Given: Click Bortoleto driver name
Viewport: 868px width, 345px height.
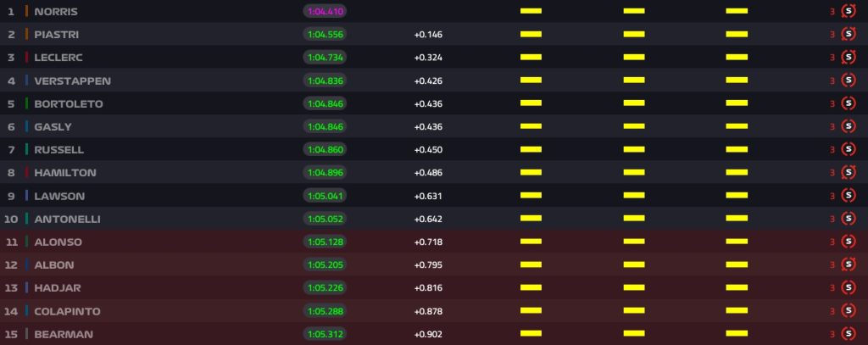Looking at the screenshot, I should [x=69, y=103].
